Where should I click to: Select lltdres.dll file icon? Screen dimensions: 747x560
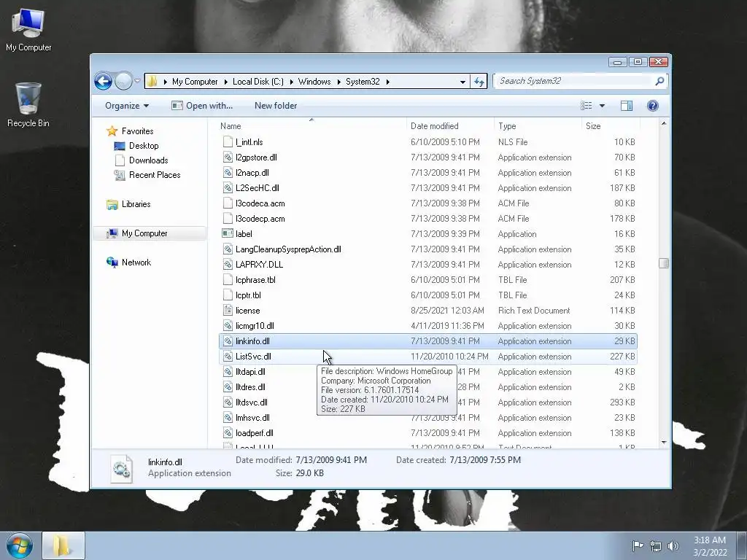point(228,386)
